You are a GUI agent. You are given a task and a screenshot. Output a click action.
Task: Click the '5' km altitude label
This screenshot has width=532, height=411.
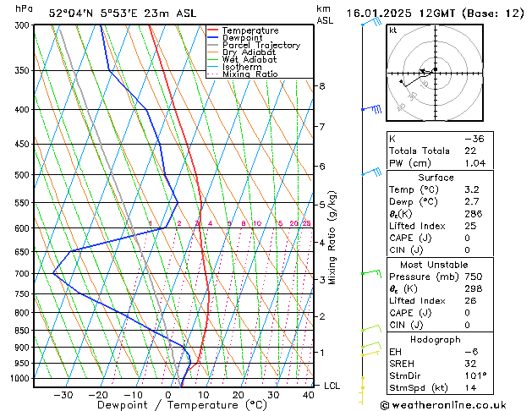[x=322, y=205]
